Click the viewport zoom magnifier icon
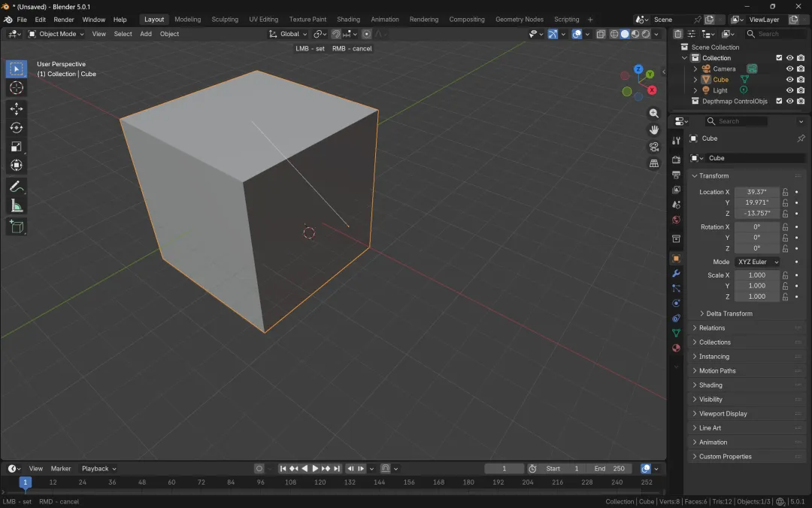 click(653, 113)
